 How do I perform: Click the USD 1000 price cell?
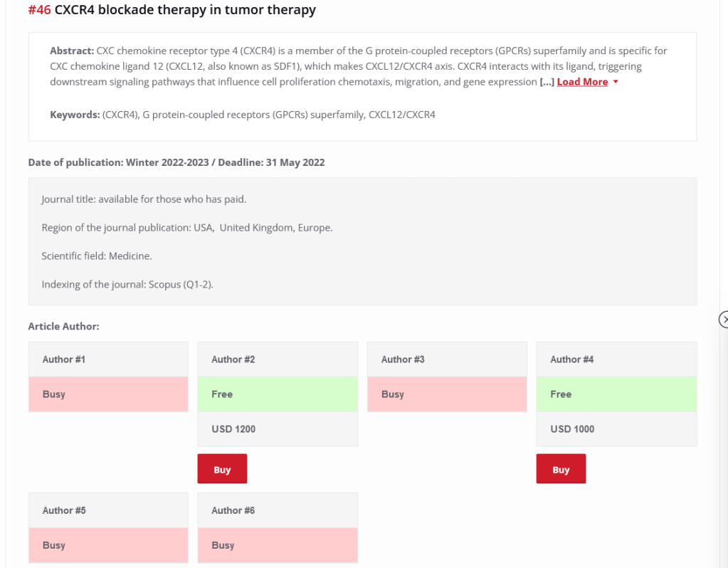point(616,429)
